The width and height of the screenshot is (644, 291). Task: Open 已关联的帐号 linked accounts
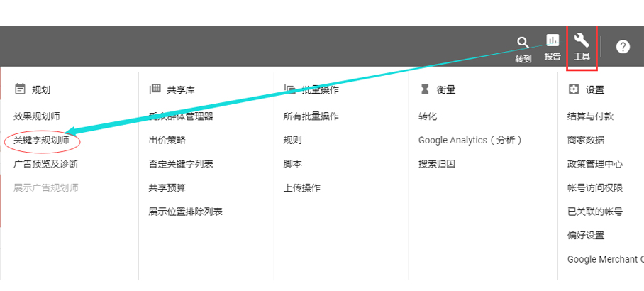(x=595, y=212)
